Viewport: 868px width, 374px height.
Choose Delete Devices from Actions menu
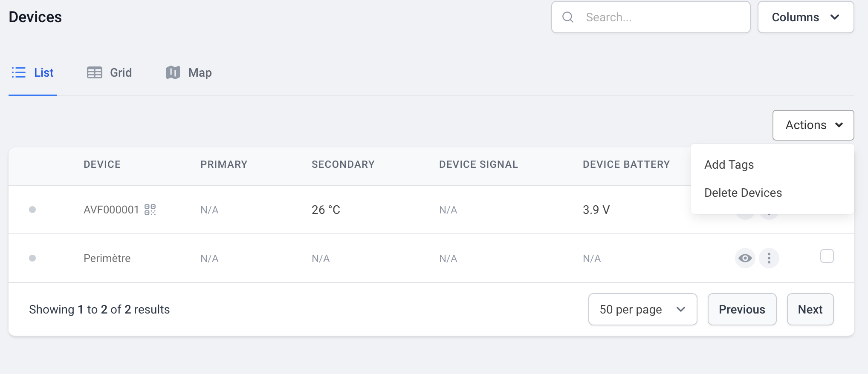(x=743, y=193)
